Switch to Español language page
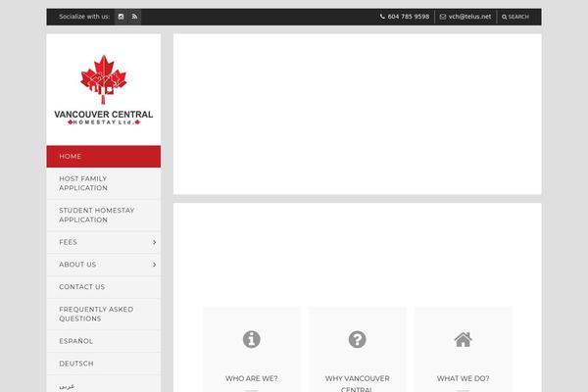 click(x=104, y=341)
